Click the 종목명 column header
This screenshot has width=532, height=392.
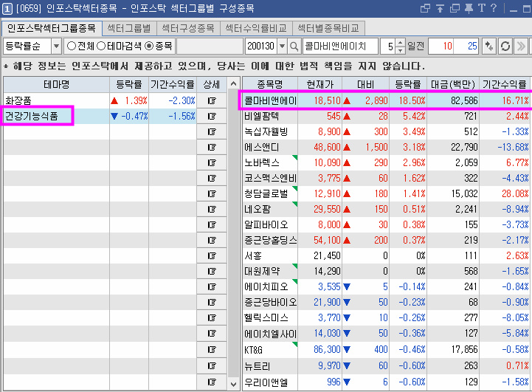(270, 84)
